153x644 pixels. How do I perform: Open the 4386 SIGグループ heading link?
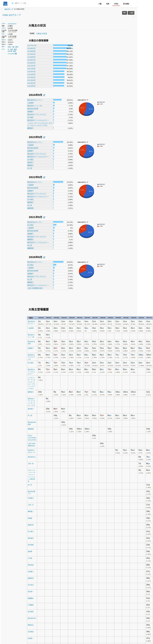[11, 15]
